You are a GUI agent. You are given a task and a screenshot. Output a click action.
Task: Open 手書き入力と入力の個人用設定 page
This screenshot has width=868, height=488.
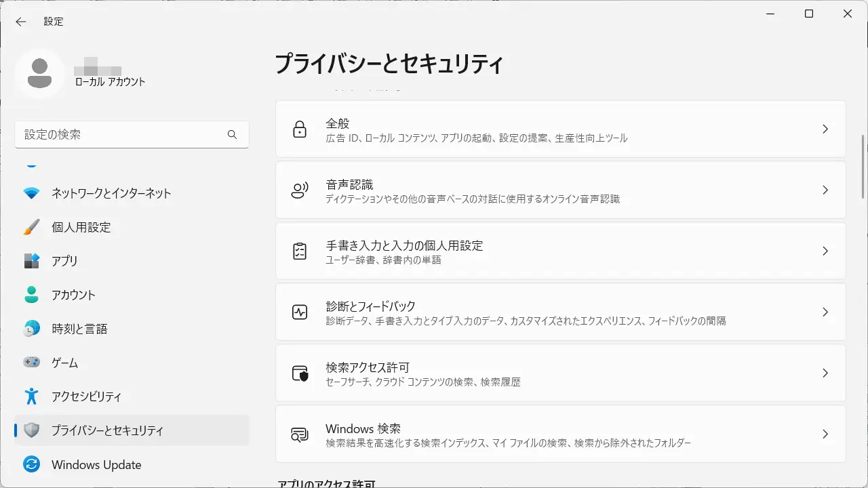(x=561, y=251)
